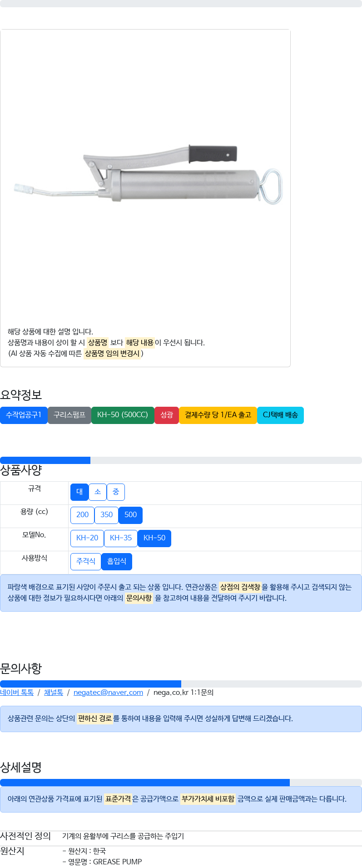Select model KH-35
The image size is (362, 868).
coord(121,539)
